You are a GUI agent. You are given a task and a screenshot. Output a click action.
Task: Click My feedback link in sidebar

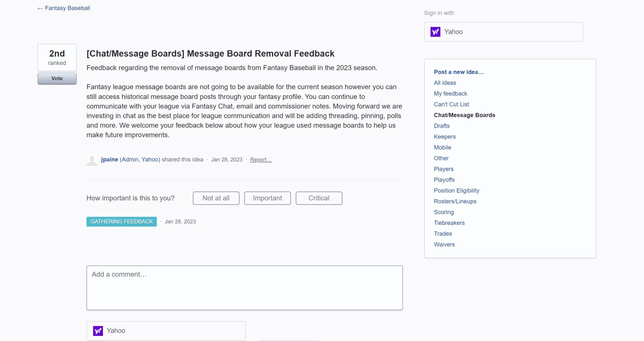coord(451,93)
